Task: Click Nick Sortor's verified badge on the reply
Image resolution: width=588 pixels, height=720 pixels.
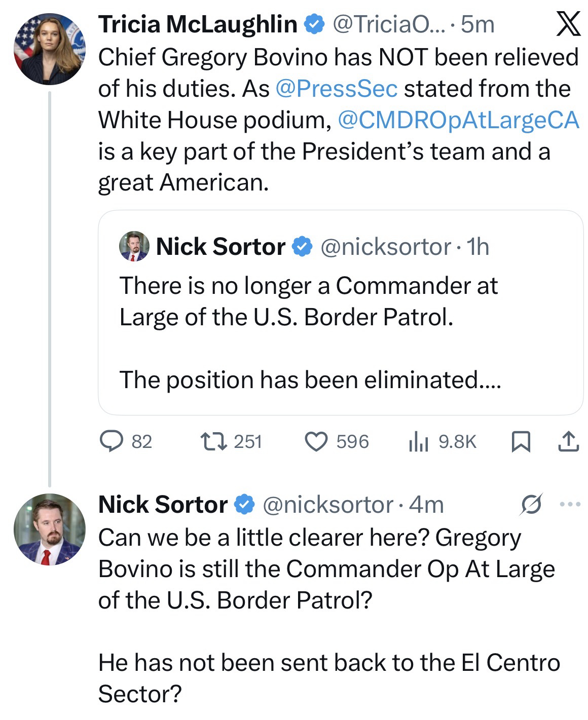Action: [244, 505]
